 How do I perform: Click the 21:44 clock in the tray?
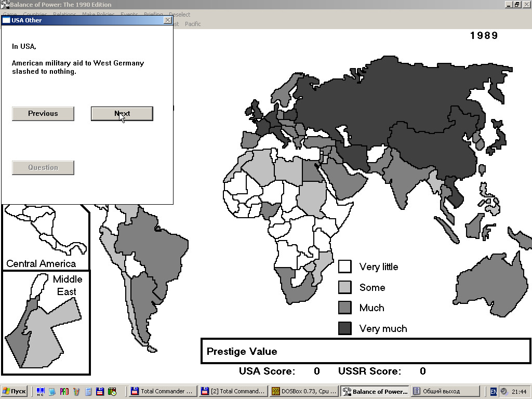[x=519, y=392]
